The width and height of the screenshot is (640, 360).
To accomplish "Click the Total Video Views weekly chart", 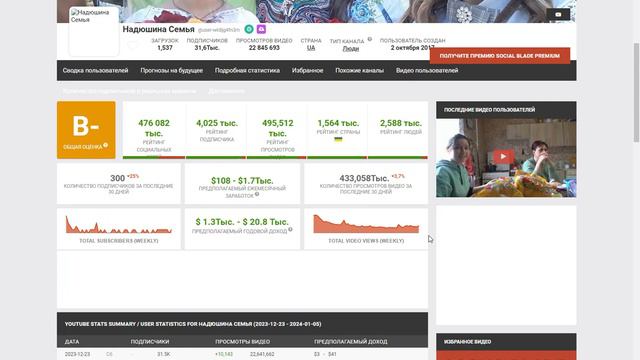I will (366, 224).
